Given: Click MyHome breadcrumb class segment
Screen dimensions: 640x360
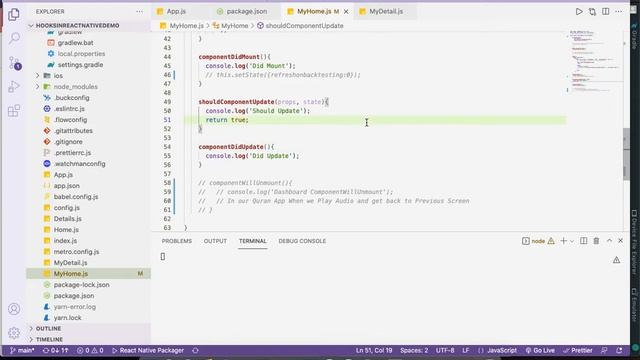Looking at the screenshot, I should click(234, 26).
